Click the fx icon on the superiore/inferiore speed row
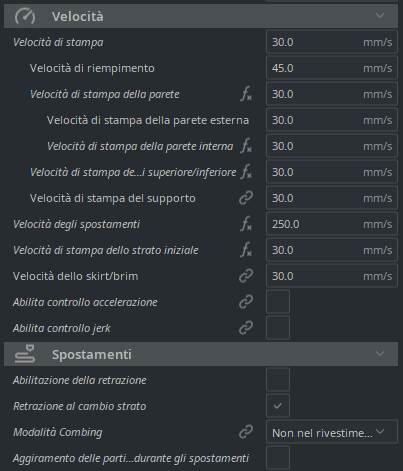The height and width of the screenshot is (471, 403). coord(246,172)
